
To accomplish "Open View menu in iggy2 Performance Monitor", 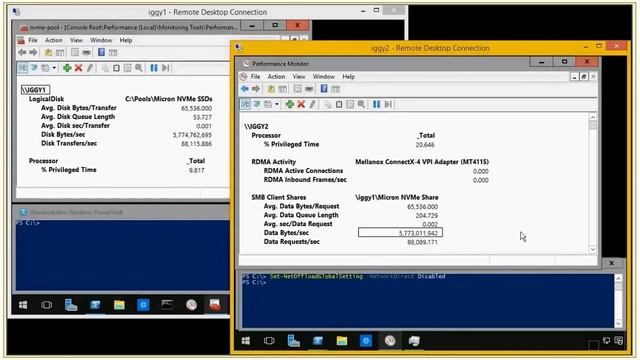I will pos(299,76).
